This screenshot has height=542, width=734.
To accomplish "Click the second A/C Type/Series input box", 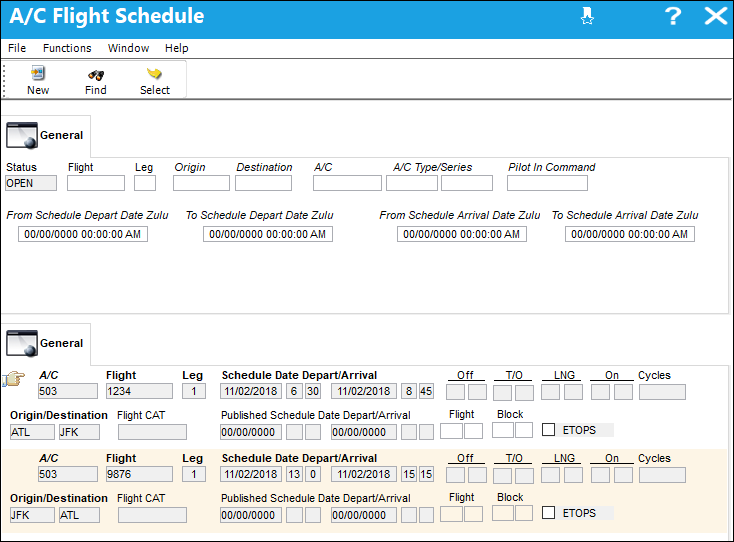I will point(467,183).
